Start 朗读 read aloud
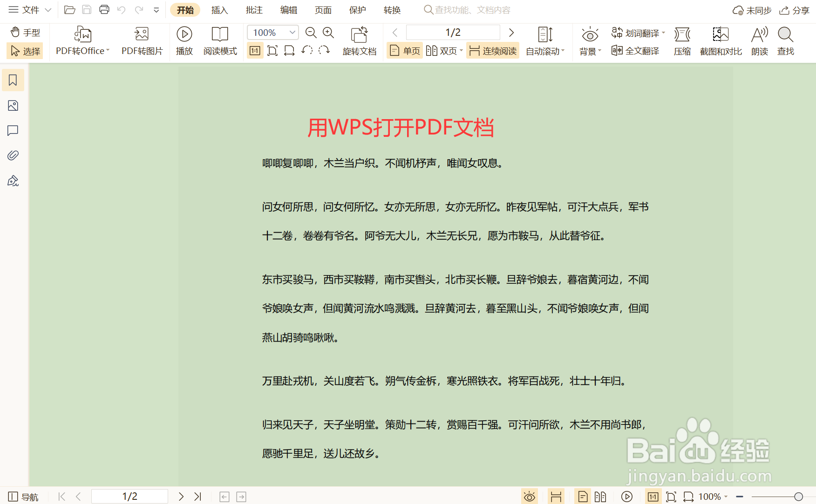 [x=759, y=41]
